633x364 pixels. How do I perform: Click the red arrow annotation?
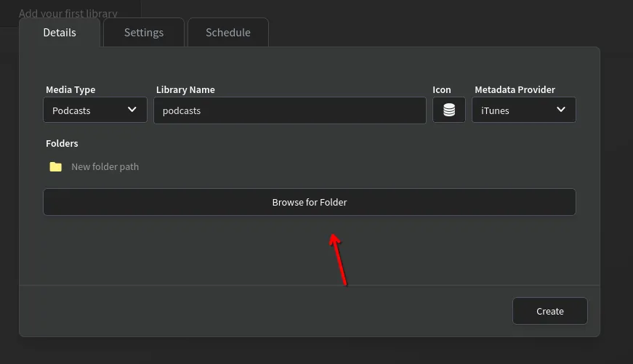tap(339, 259)
